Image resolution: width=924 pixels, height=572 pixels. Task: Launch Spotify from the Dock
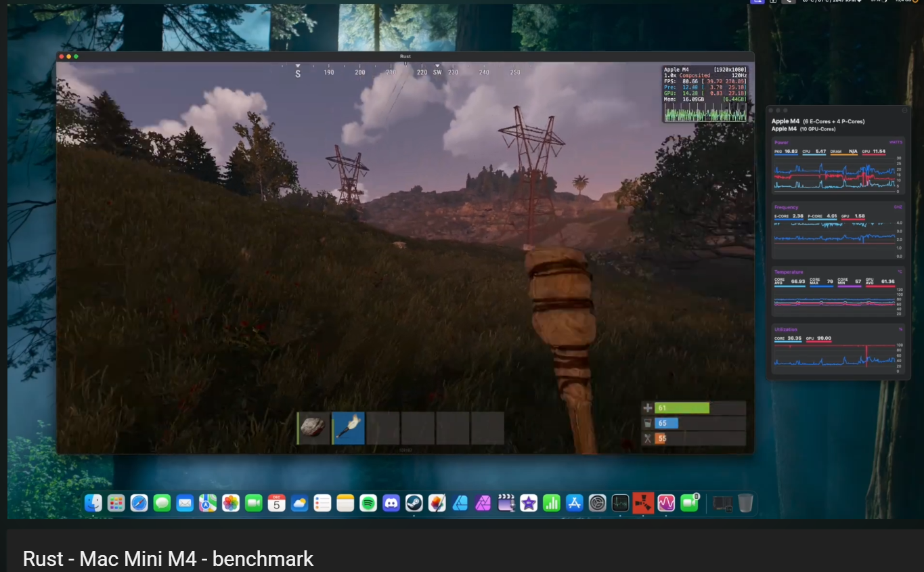pos(368,503)
